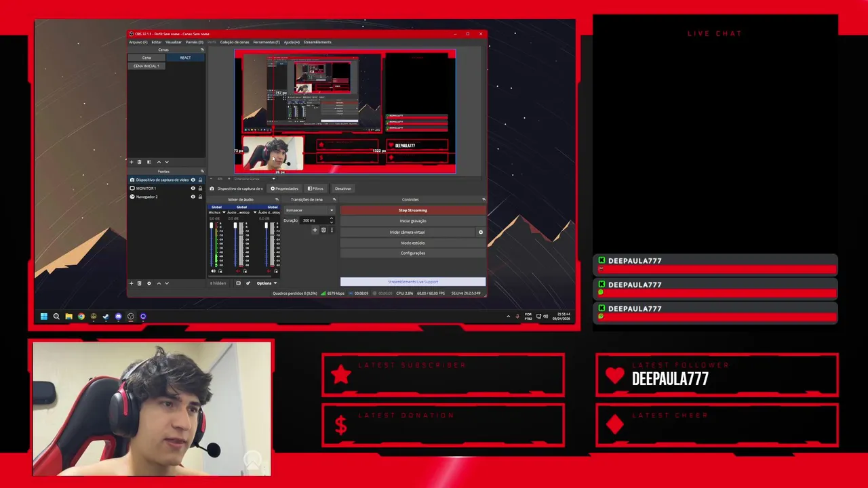
Task: Open the Coleção de cenas menu
Action: (235, 42)
